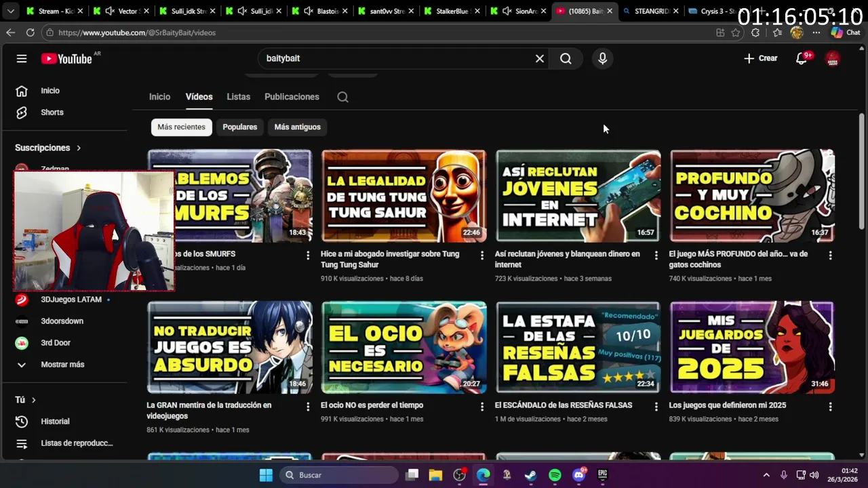The width and height of the screenshot is (868, 488).
Task: Filter videos by Más antiguos
Action: tap(297, 127)
